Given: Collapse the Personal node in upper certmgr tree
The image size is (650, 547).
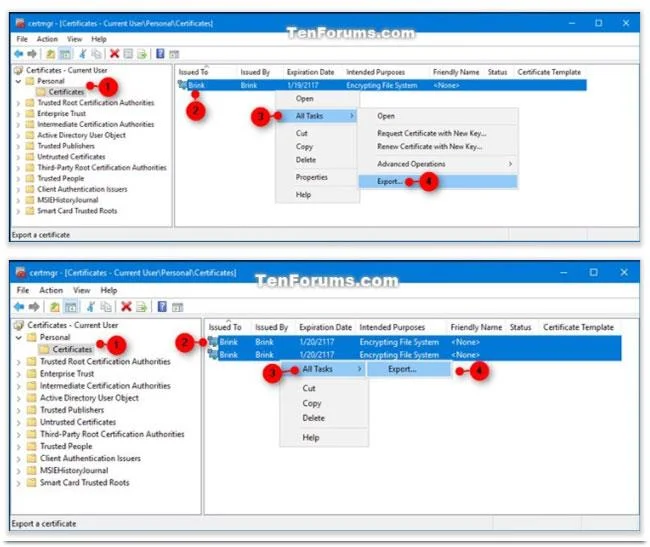Looking at the screenshot, I should click(x=18, y=81).
